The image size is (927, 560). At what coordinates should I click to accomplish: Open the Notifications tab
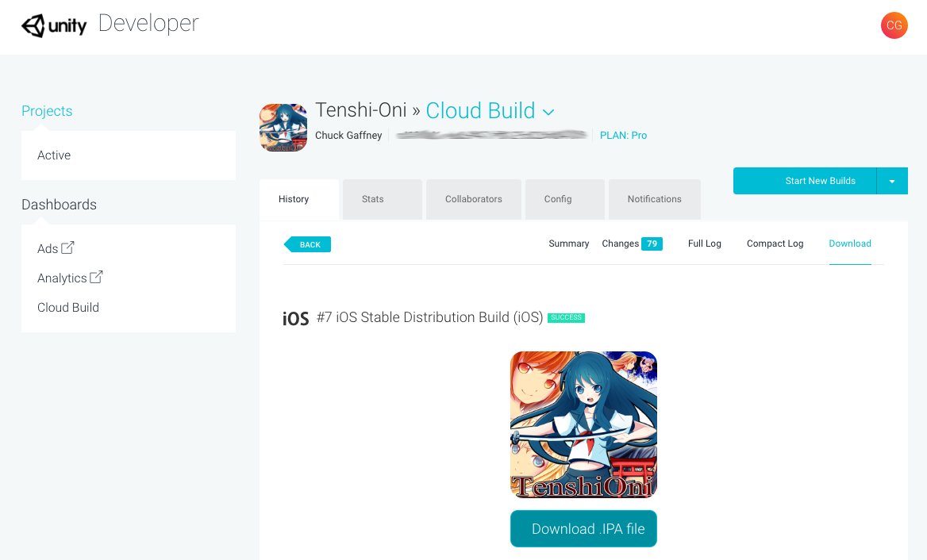coord(655,200)
